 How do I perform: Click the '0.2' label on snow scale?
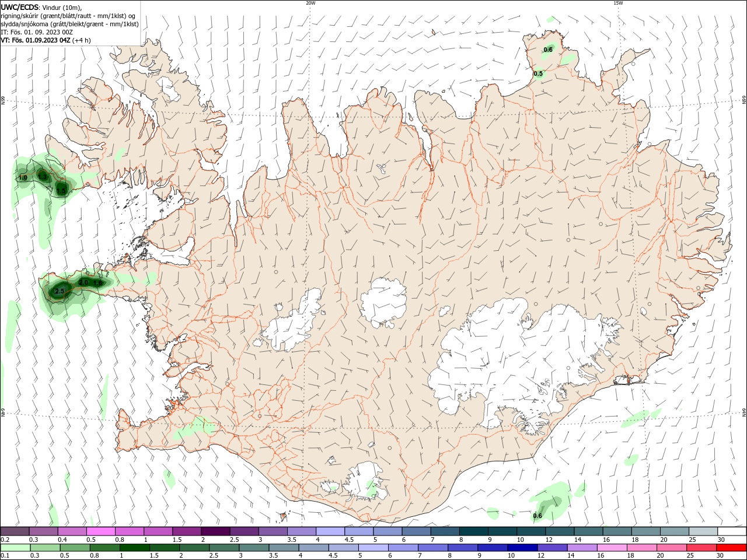5,540
